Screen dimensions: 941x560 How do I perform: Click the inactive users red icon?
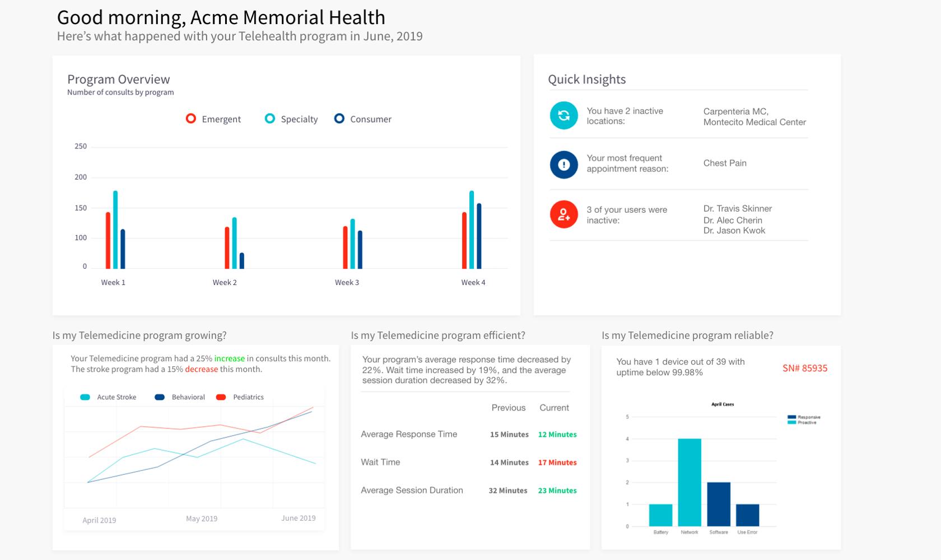tap(563, 214)
